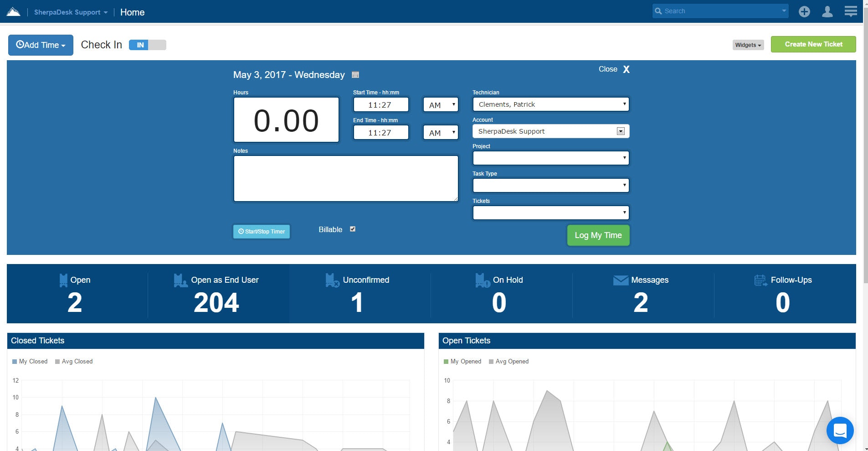Open the Widgets dropdown
Viewport: 868px width, 451px height.
pos(748,45)
